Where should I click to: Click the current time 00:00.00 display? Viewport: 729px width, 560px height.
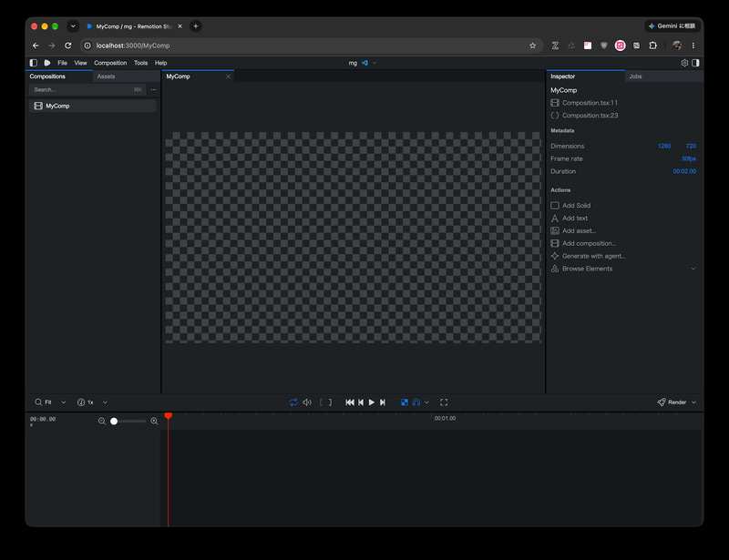[x=43, y=419]
